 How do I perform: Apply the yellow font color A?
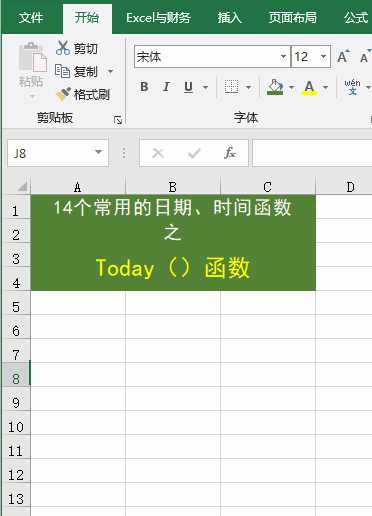(309, 87)
